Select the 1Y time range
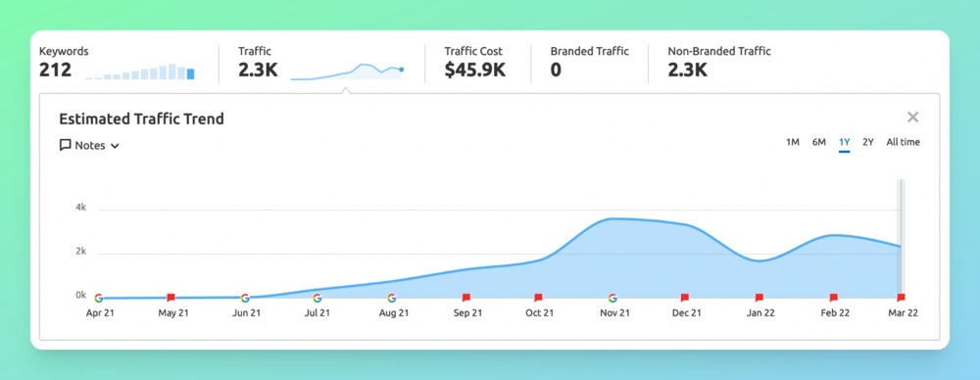Screen dimensions: 980x380 [x=845, y=142]
